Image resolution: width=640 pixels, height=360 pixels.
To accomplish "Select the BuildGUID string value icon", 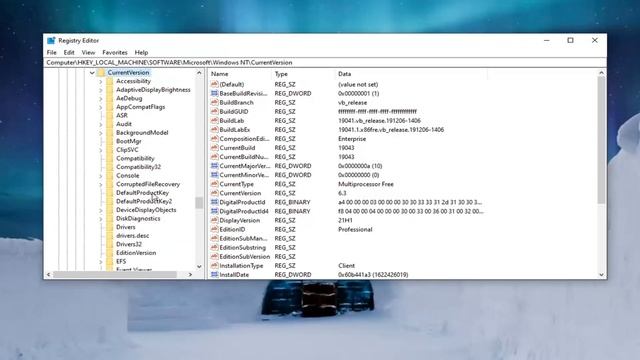I will 214,111.
